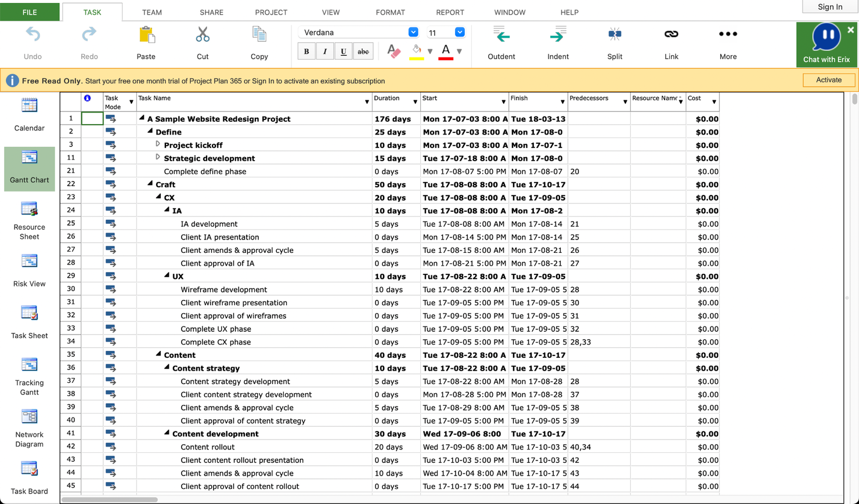859x504 pixels.
Task: Click the Activate button
Action: tap(828, 80)
